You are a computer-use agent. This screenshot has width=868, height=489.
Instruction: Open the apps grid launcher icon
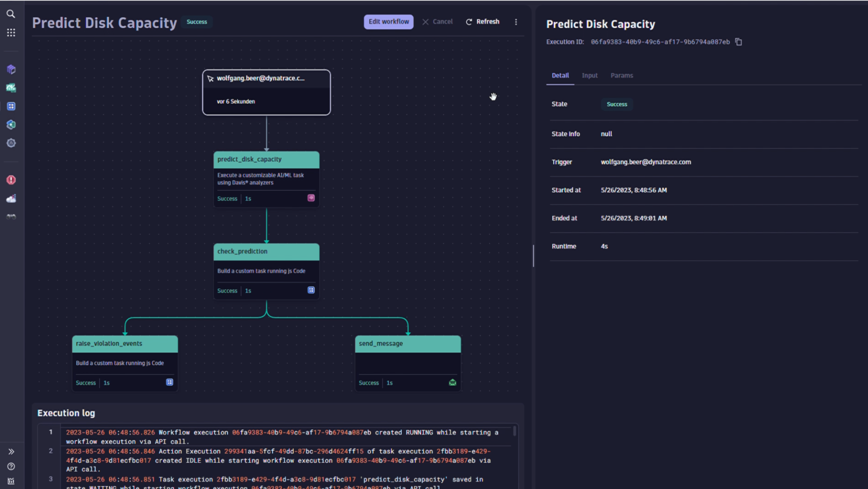11,33
